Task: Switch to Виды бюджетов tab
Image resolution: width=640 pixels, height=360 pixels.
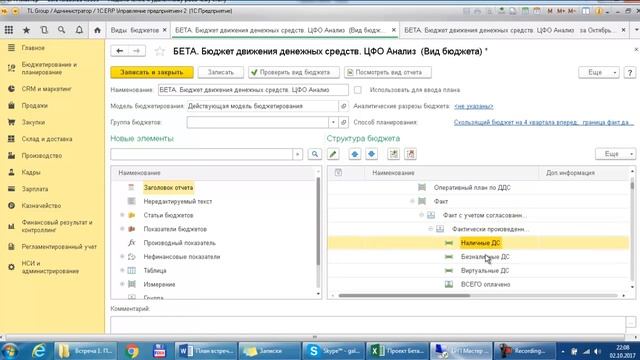Action: [x=135, y=30]
